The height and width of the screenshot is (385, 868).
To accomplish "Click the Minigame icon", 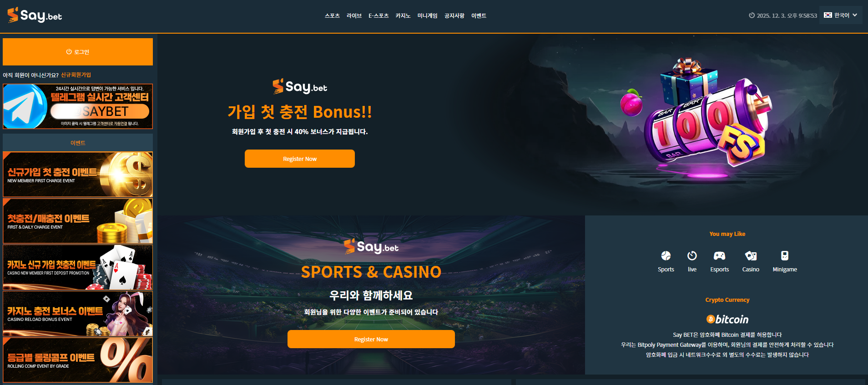I will [x=785, y=256].
